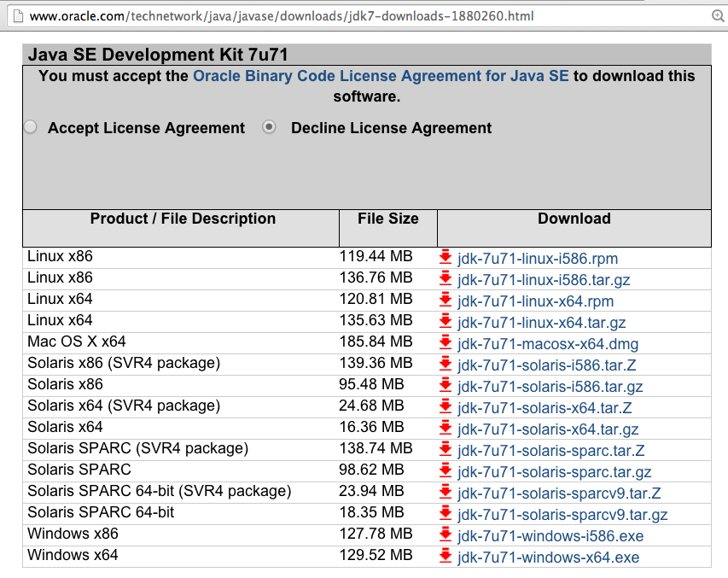Download jdk-7u71-solaris-sparcv9.tar.gz link
The image size is (728, 578).
[562, 515]
